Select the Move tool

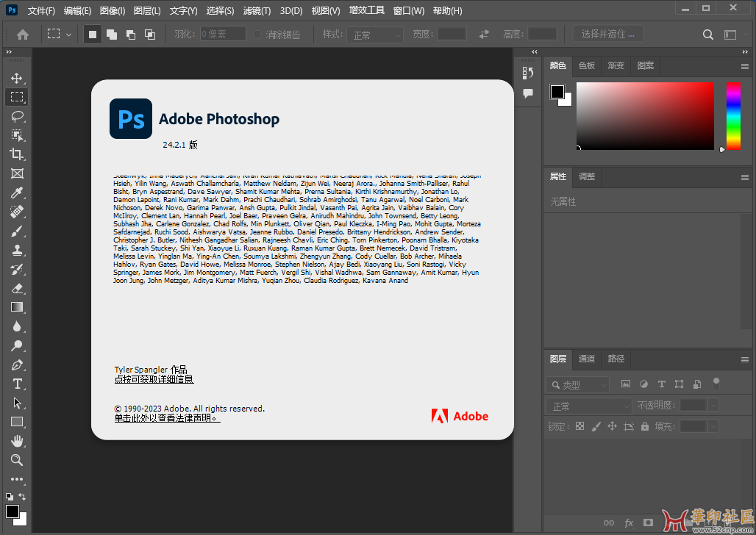(17, 78)
